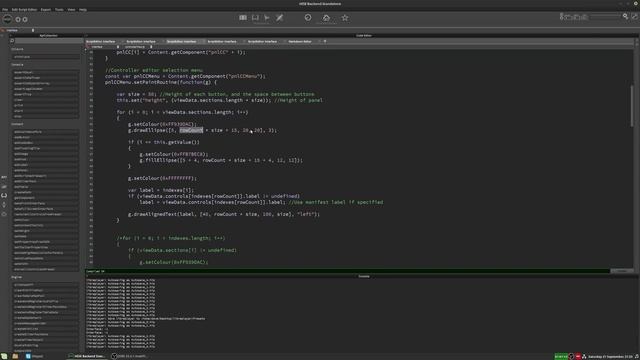Click the curly-braces icon in left sidebar
The width and height of the screenshot is (640, 360).
[x=4, y=195]
